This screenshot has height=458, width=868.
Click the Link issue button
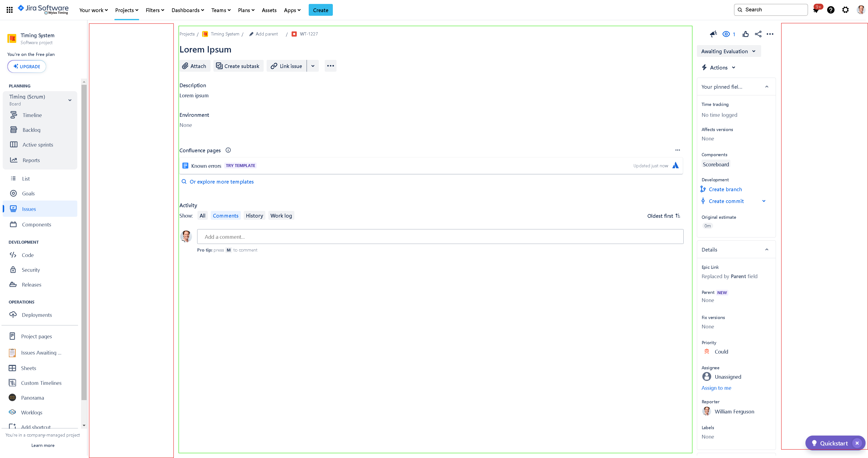coord(286,66)
